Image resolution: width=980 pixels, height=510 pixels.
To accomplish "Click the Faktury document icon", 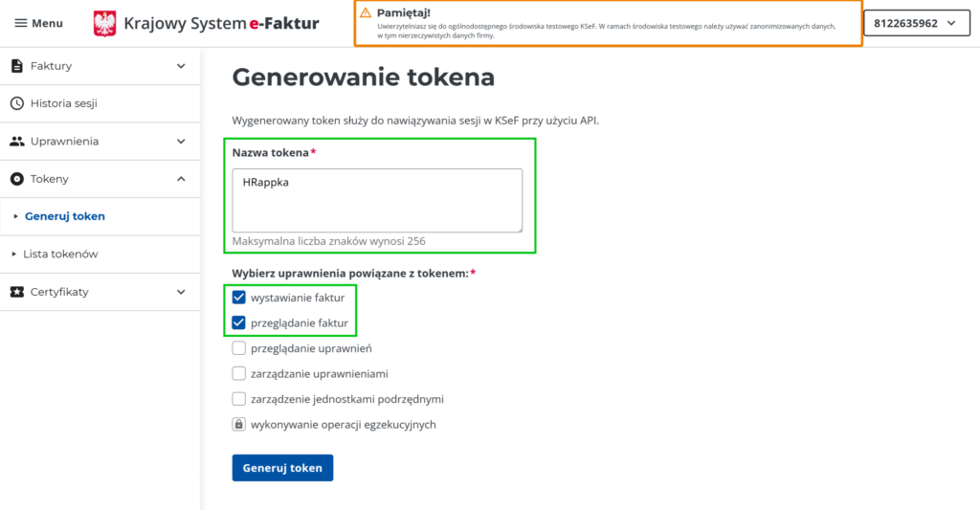I will (16, 66).
